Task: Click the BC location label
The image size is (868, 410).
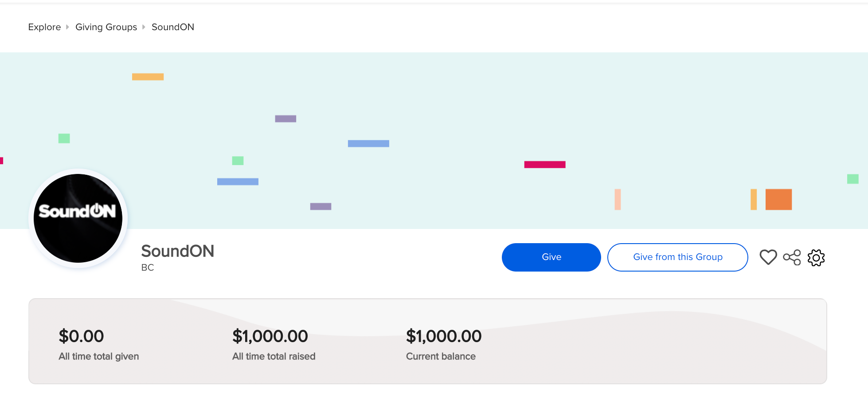Action: click(148, 268)
